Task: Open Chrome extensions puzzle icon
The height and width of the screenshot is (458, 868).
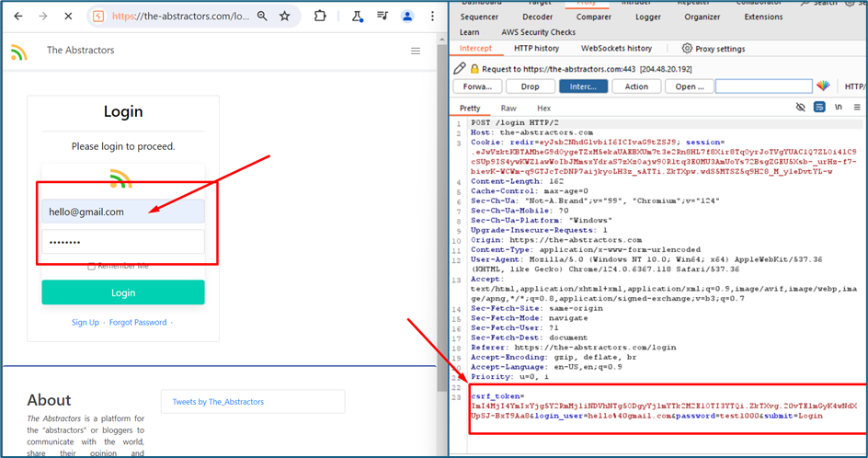Action: tap(320, 16)
